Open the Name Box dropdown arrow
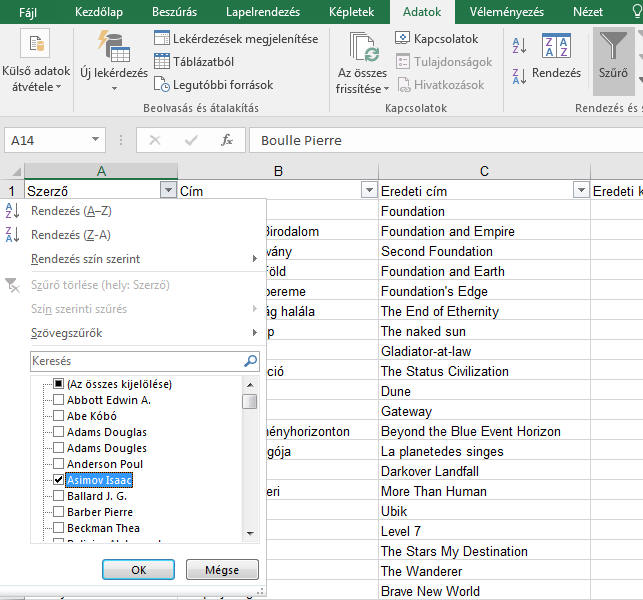Image resolution: width=643 pixels, height=600 pixels. [x=95, y=141]
